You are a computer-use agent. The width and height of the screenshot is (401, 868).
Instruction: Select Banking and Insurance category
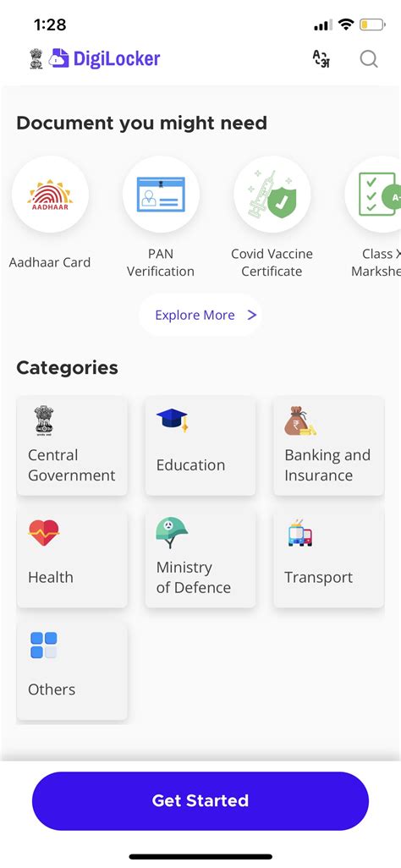(328, 446)
